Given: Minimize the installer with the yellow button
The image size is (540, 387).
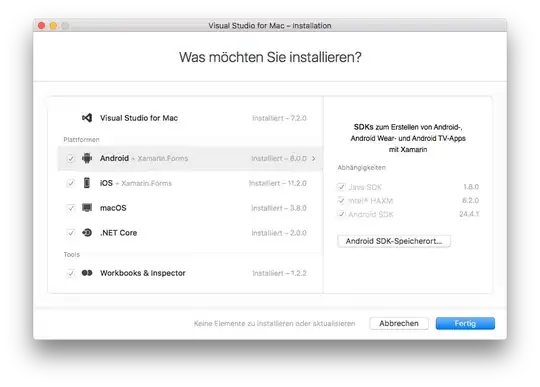Looking at the screenshot, I should (53, 25).
